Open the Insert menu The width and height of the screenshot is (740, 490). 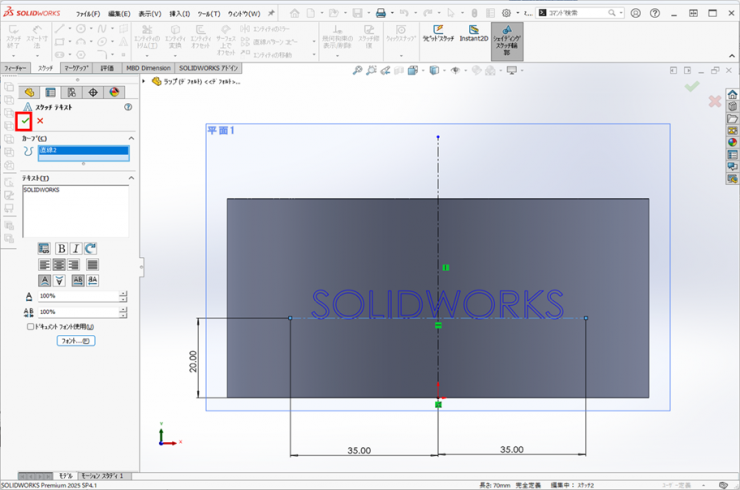pos(179,14)
